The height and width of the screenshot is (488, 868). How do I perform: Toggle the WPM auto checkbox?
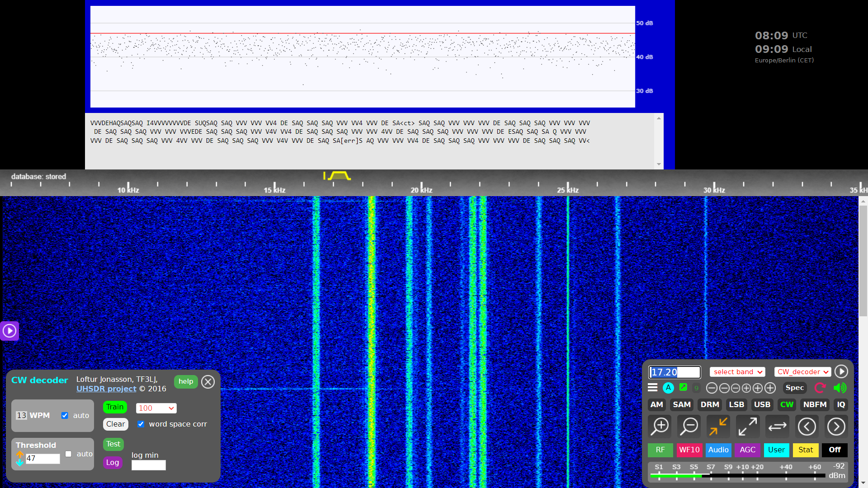65,415
